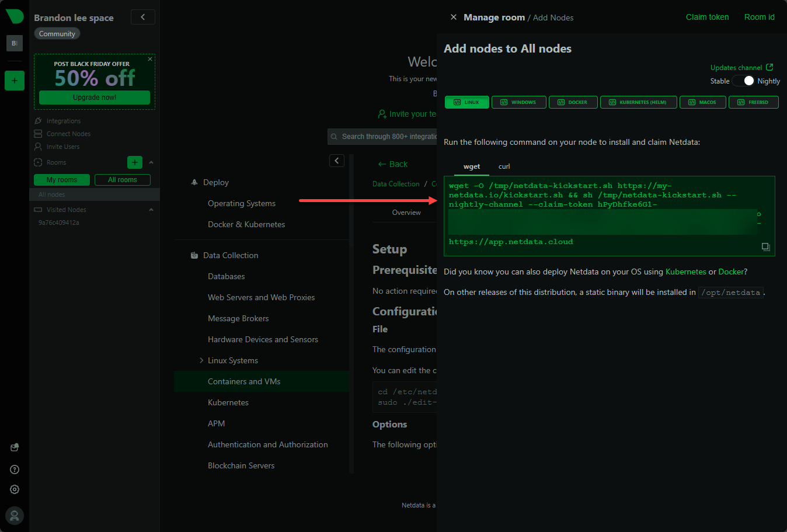Open Operating Systems category

point(242,203)
